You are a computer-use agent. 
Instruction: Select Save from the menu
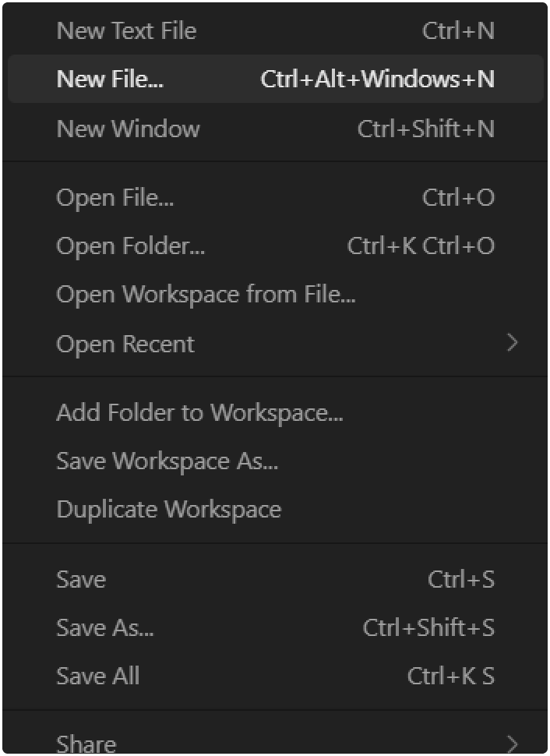click(80, 578)
